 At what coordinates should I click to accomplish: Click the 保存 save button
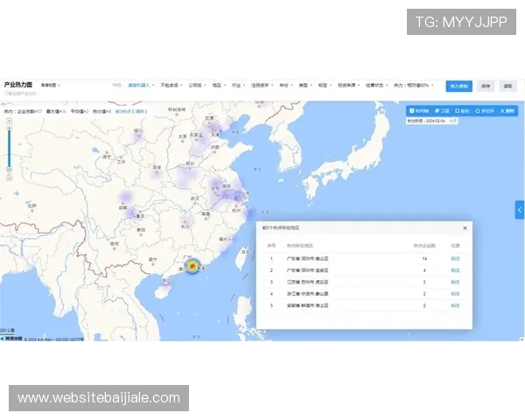point(486,86)
